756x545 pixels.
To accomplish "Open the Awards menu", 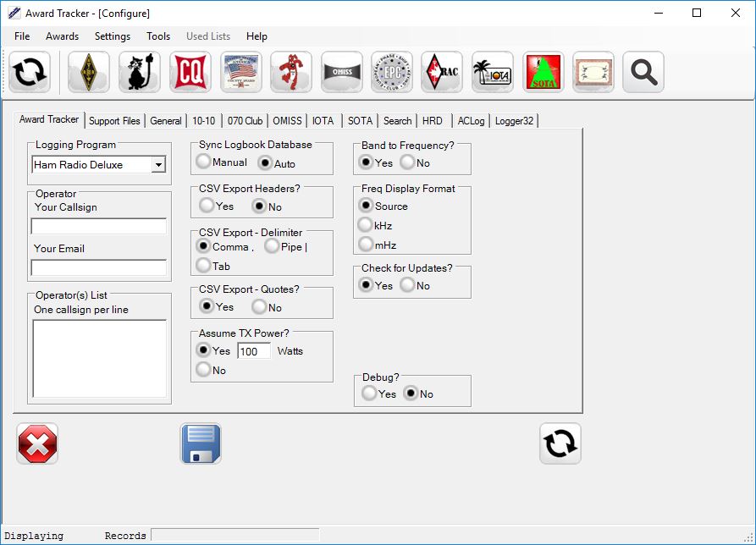I will [x=62, y=36].
